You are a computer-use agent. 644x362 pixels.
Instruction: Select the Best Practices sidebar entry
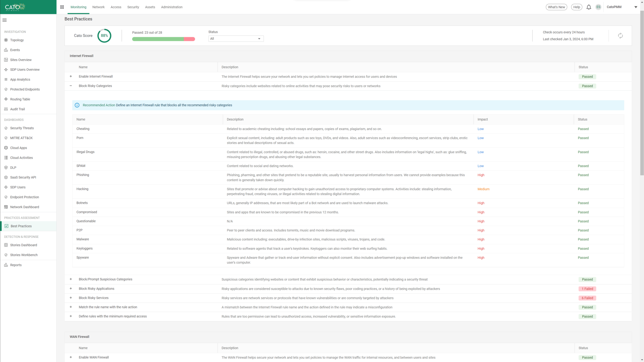pos(21,226)
